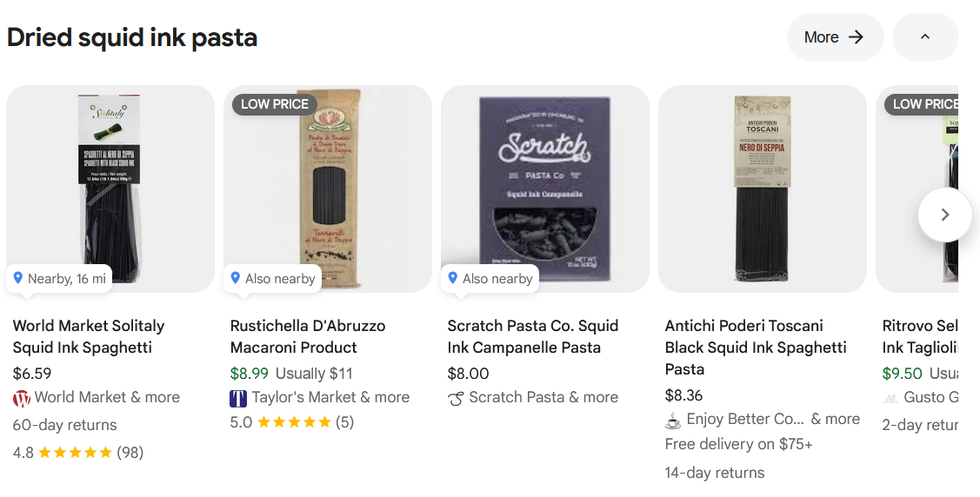Open Scratch Pasta Co. Squid Ink Campanelle title
Viewport: 980px width, 497px height.
(533, 336)
